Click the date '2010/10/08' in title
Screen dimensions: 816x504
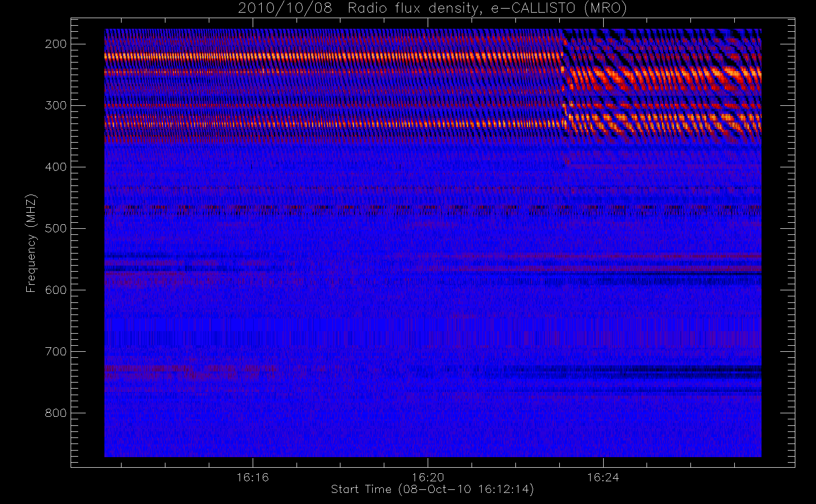tap(285, 9)
